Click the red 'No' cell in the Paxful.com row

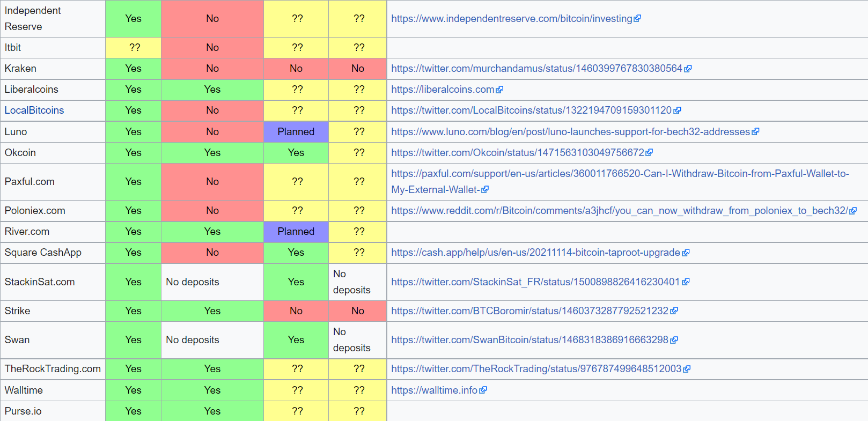coord(212,182)
